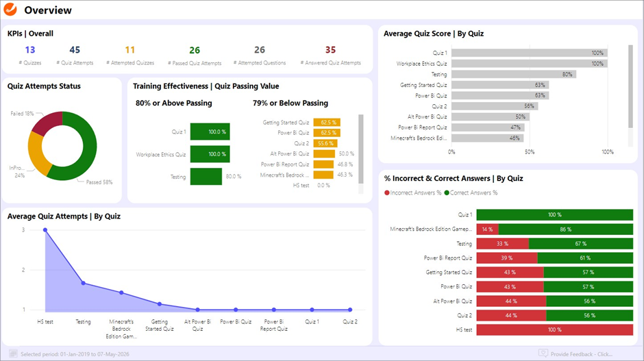Click the Testing data point on line chart
Screen dimensions: 644x361
pos(83,283)
